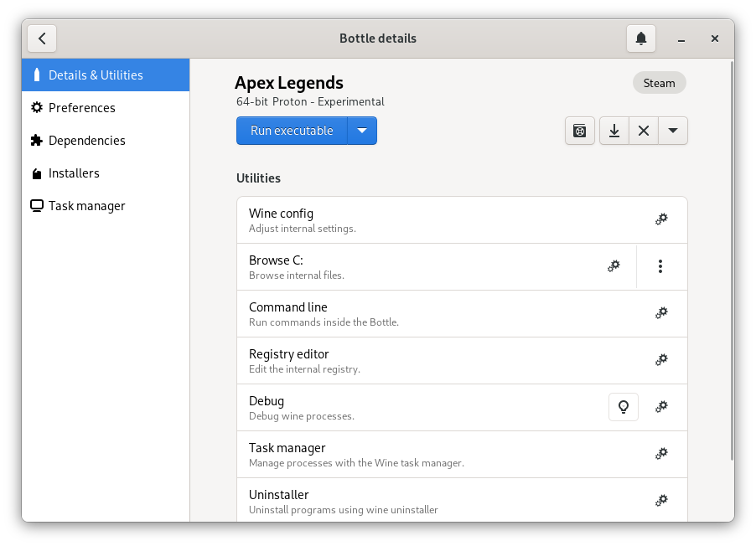Select Task manager in the sidebar

[86, 206]
